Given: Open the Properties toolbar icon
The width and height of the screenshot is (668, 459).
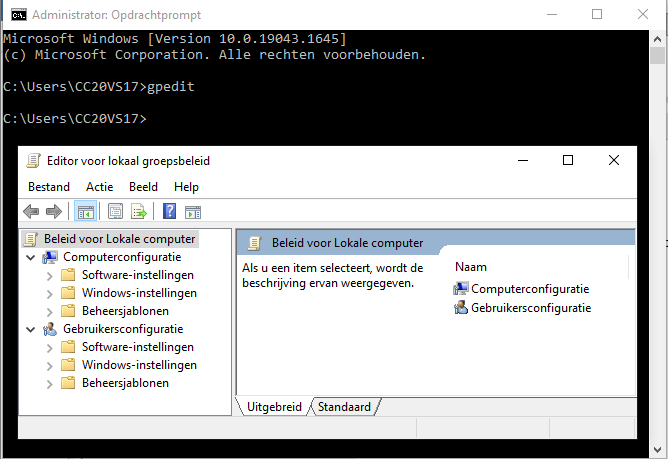Looking at the screenshot, I should click(115, 211).
